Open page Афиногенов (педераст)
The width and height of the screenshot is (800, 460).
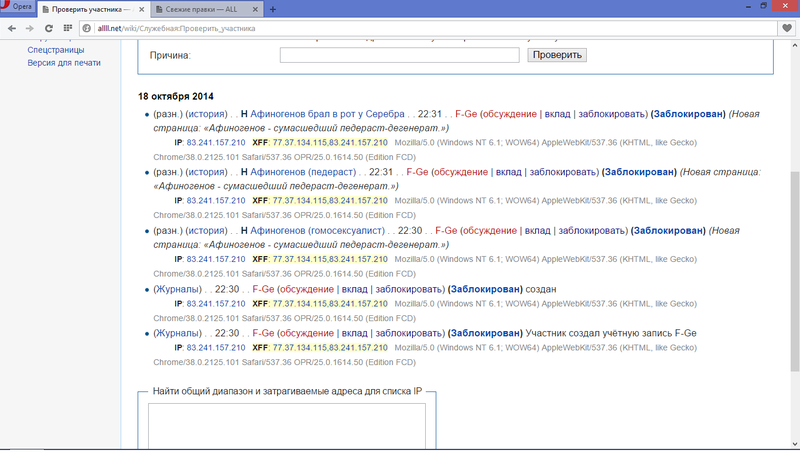(303, 172)
